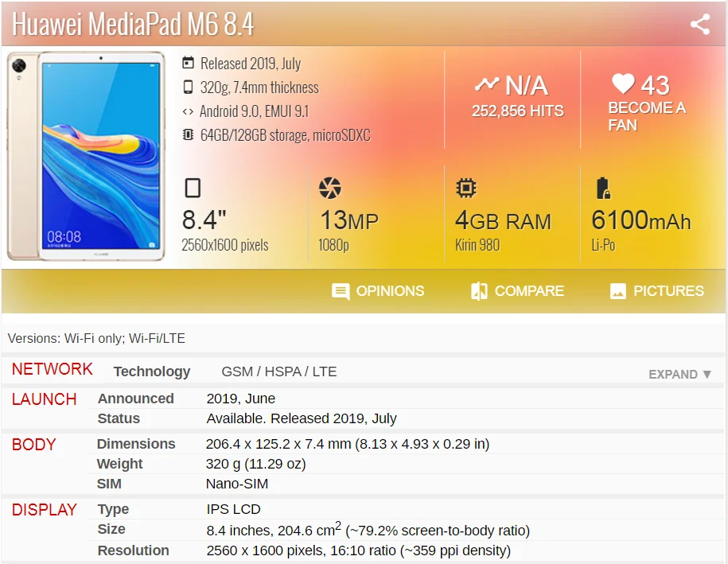
Task: Expand the Network section
Action: tap(679, 374)
